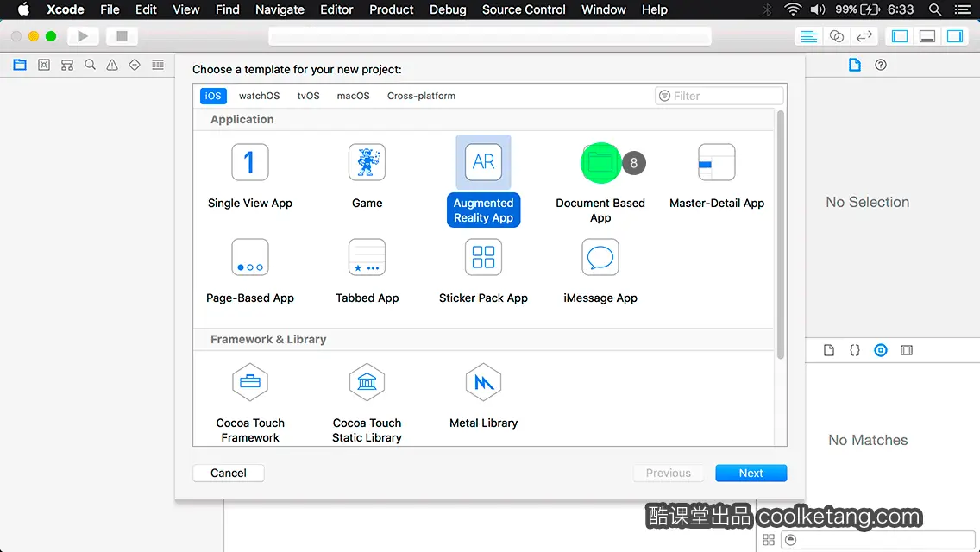This screenshot has height=552, width=980.
Task: Open the Debug menu
Action: [x=448, y=9]
